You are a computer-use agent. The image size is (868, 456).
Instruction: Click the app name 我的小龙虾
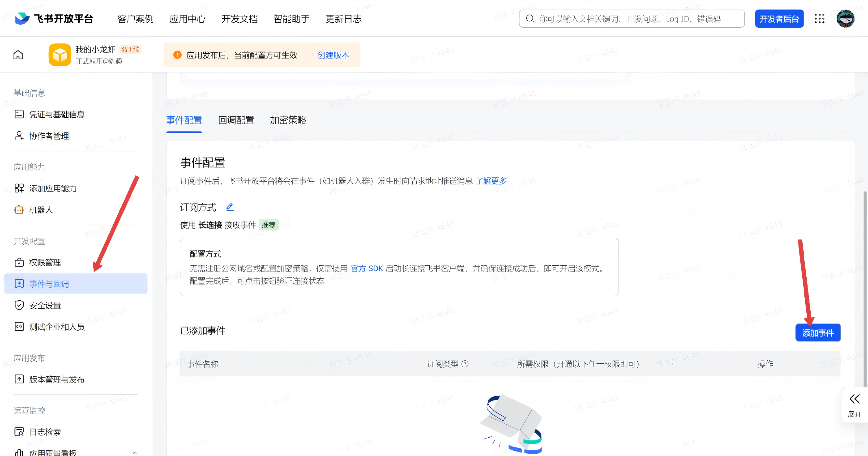pos(95,49)
